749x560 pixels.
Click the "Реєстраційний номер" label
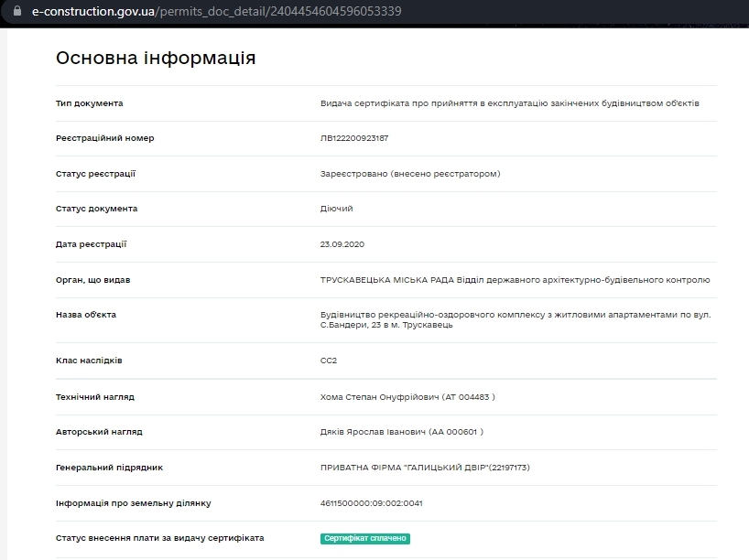pos(105,138)
